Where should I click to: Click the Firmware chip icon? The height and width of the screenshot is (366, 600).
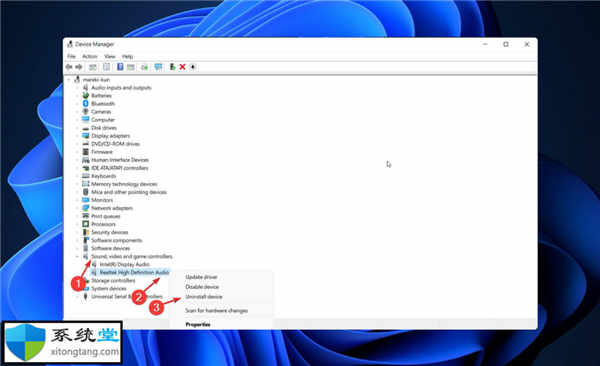(x=86, y=152)
